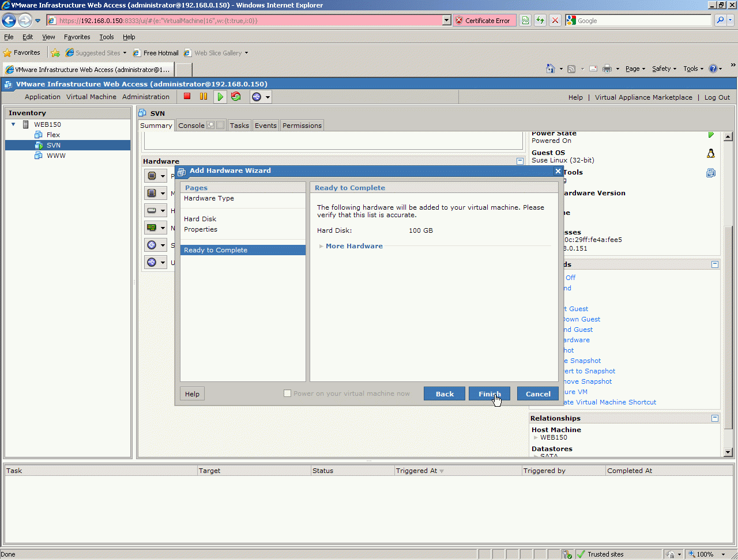Collapse the Hardware panel

pyautogui.click(x=520, y=161)
